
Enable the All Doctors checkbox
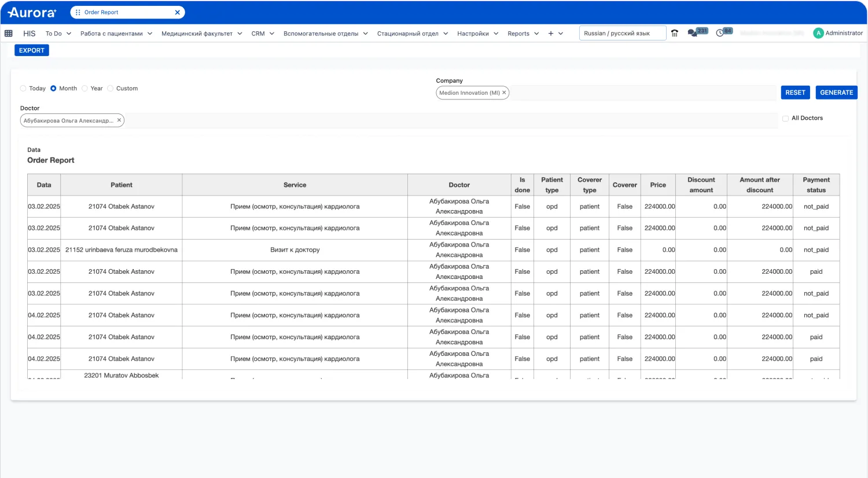click(x=785, y=118)
